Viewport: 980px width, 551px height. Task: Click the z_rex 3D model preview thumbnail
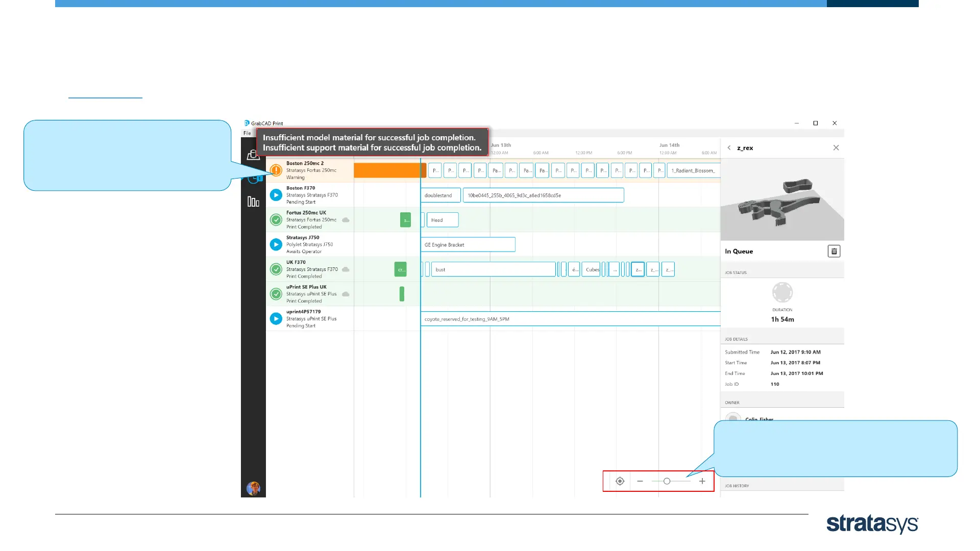point(782,200)
